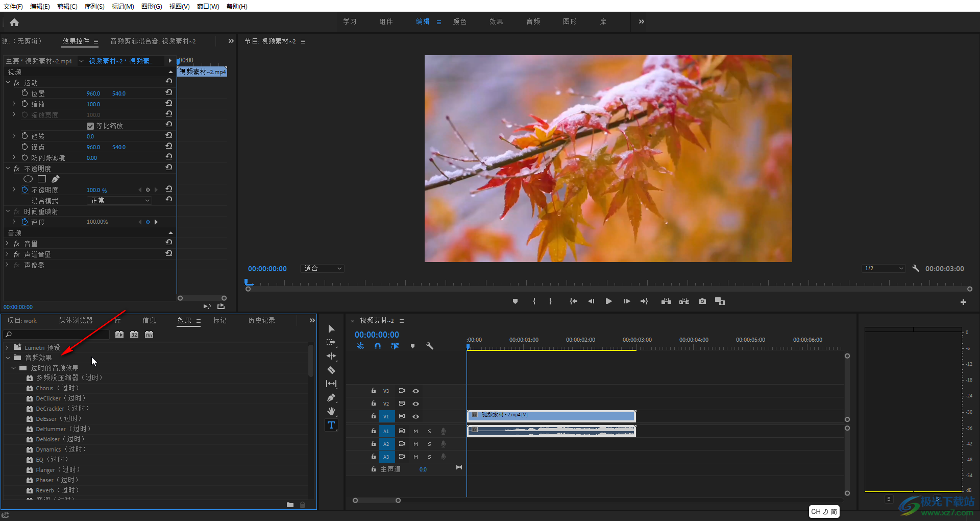Filter effects by YUV
This screenshot has height=521, width=980.
149,335
